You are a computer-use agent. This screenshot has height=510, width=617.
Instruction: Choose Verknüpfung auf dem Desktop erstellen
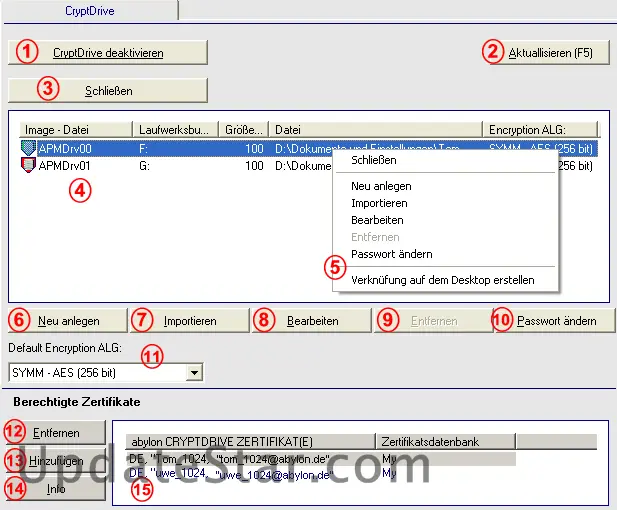point(443,280)
